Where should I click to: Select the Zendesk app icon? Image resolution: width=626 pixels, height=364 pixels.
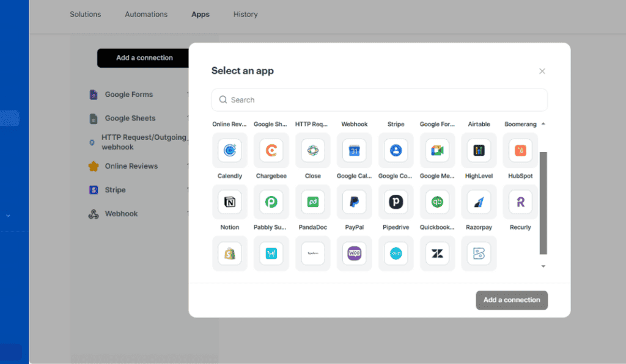tap(437, 253)
